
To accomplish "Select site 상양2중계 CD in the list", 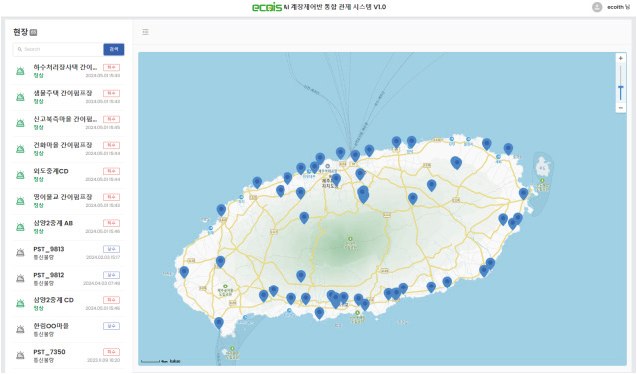I will tap(68, 303).
